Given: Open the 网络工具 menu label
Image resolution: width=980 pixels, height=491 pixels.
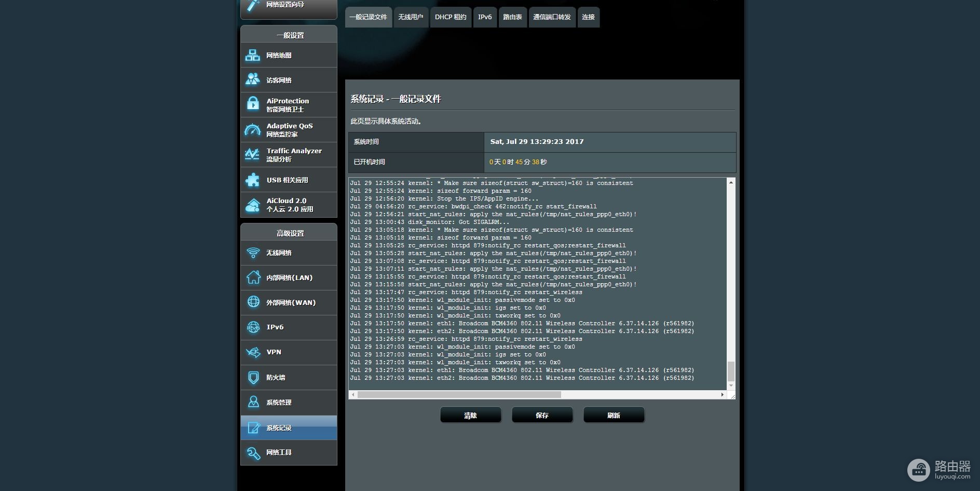Looking at the screenshot, I should 279,453.
